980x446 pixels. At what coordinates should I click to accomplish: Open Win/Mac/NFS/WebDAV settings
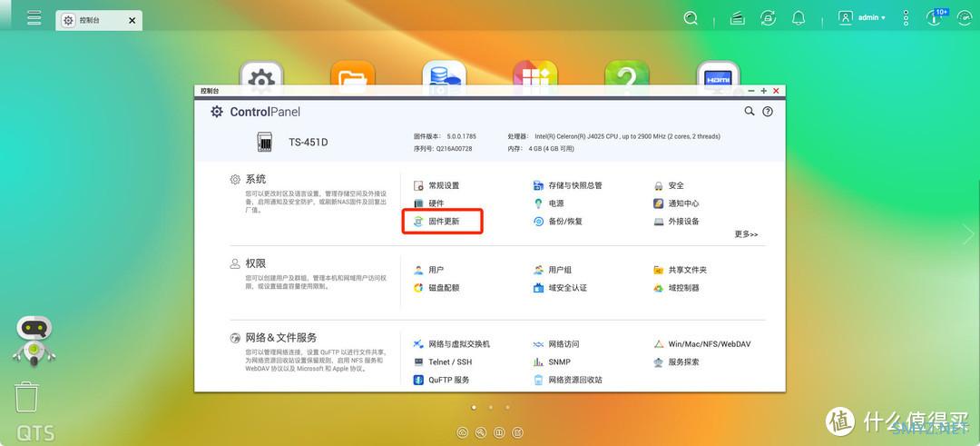701,344
